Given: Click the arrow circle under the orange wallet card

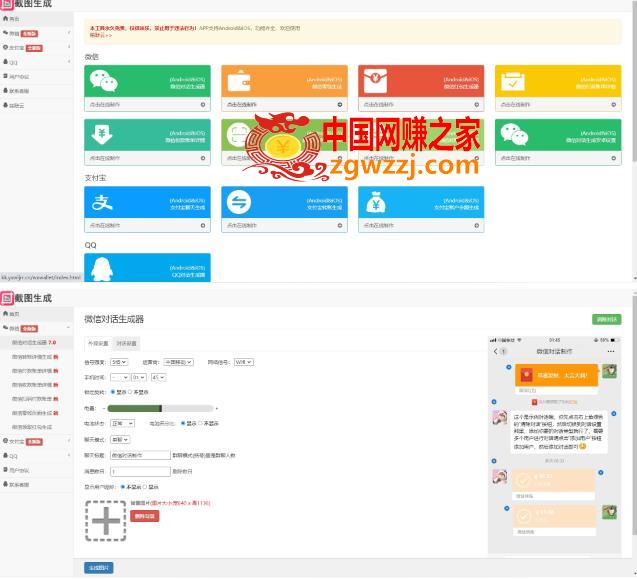Looking at the screenshot, I should tap(340, 105).
